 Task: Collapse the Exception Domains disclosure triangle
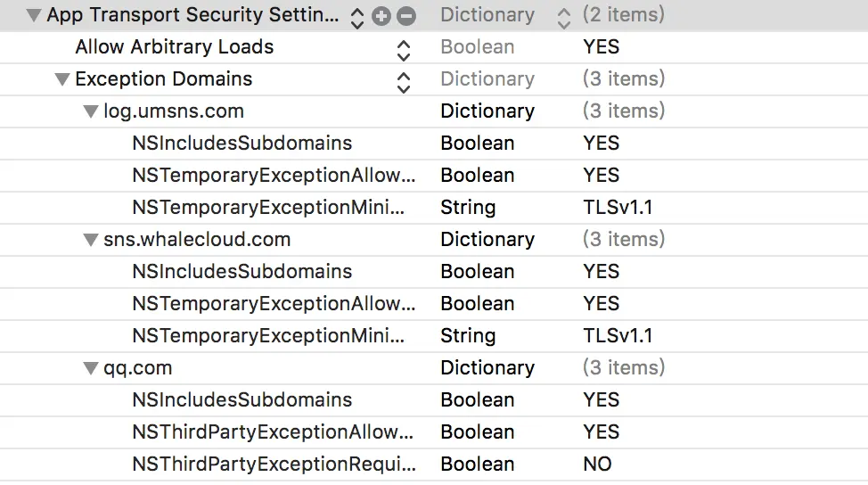point(61,79)
